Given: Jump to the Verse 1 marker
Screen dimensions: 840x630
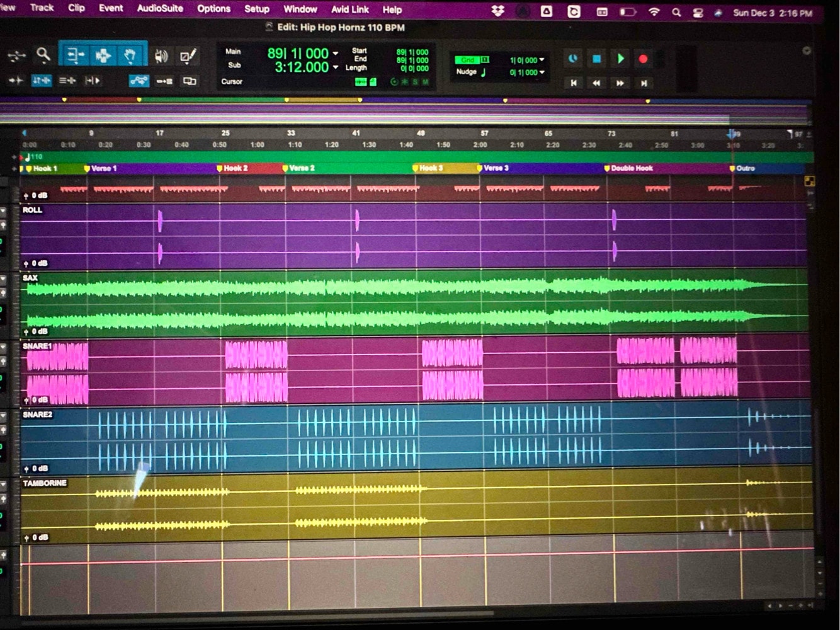Looking at the screenshot, I should [101, 169].
